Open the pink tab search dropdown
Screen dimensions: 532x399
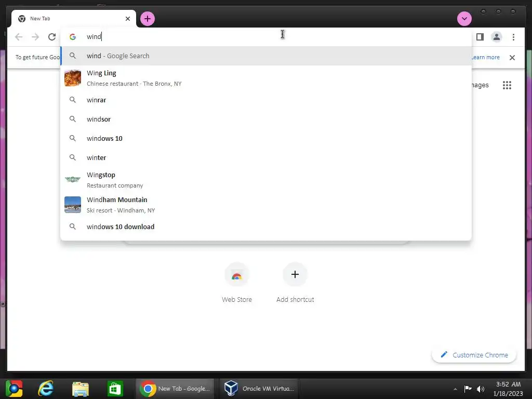pyautogui.click(x=464, y=19)
